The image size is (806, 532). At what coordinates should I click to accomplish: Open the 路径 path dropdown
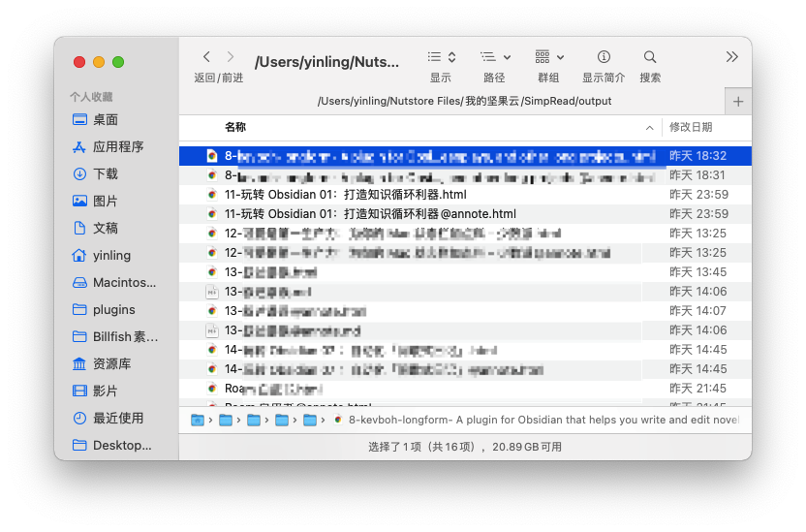tap(495, 56)
